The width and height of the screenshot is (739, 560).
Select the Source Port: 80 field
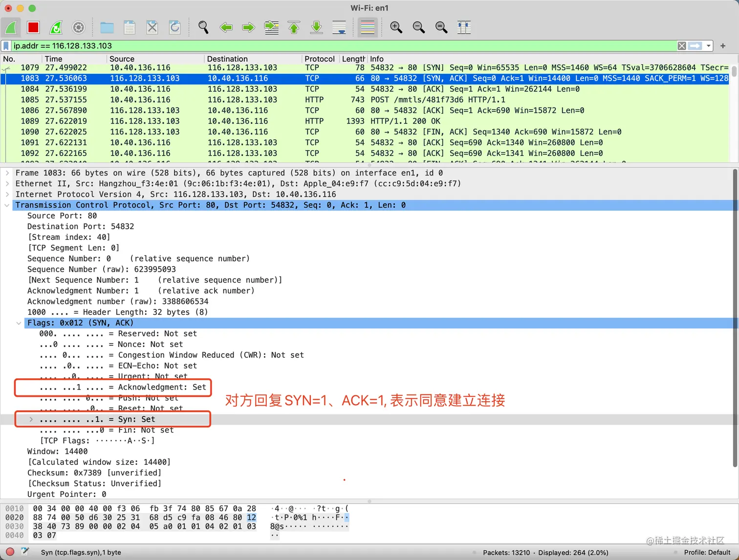(62, 216)
